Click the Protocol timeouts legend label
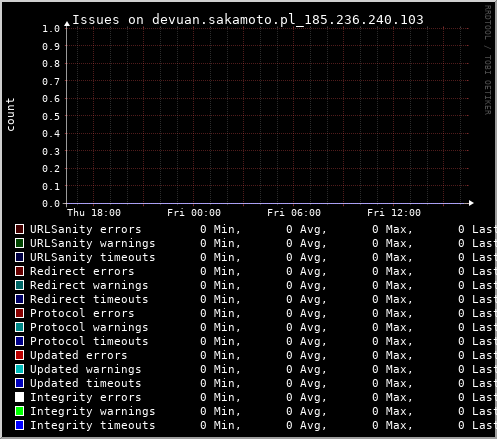This screenshot has height=439, width=497. click(89, 341)
